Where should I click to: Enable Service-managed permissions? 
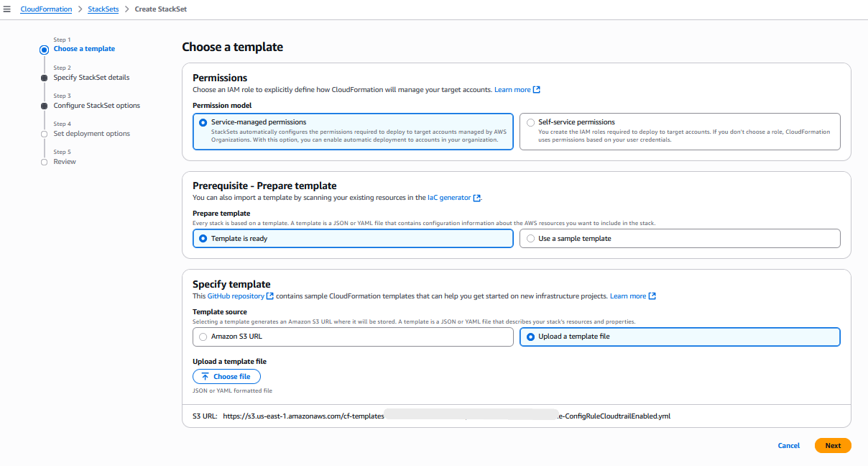(x=203, y=123)
